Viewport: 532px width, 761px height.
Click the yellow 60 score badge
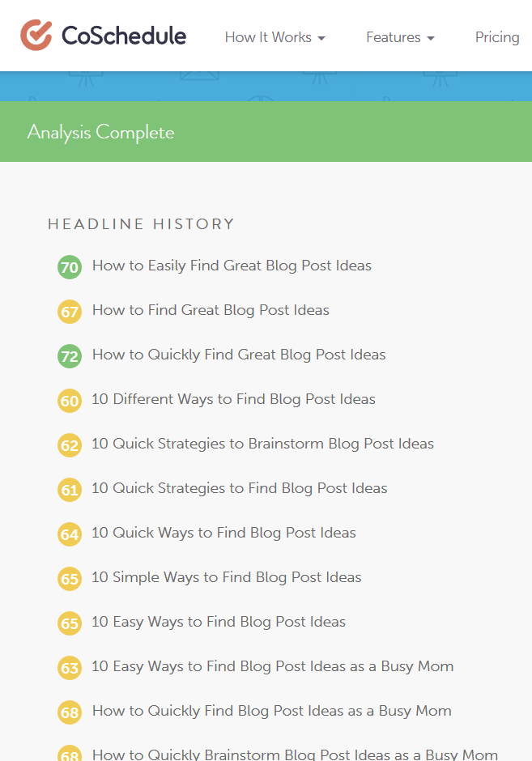coord(70,401)
